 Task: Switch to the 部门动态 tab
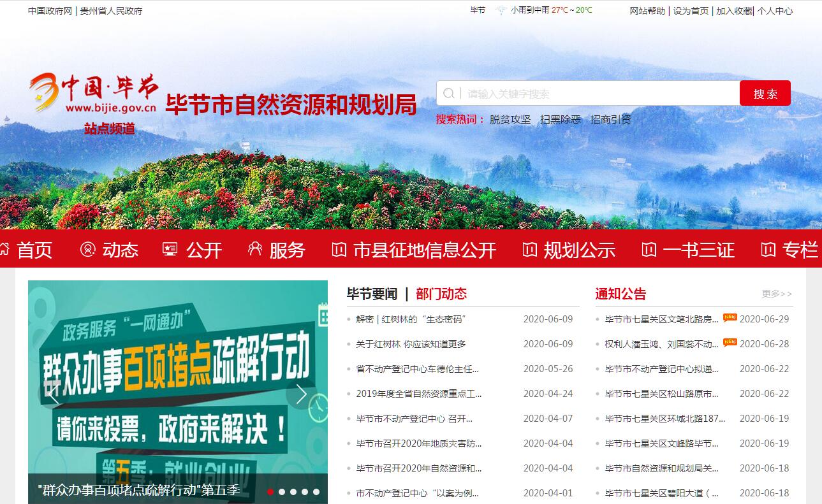[441, 294]
